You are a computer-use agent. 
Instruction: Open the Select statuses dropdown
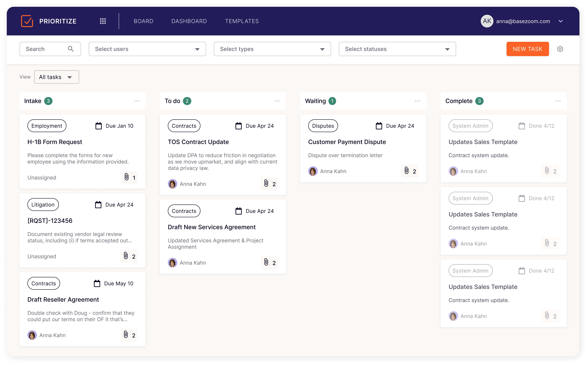pos(397,49)
